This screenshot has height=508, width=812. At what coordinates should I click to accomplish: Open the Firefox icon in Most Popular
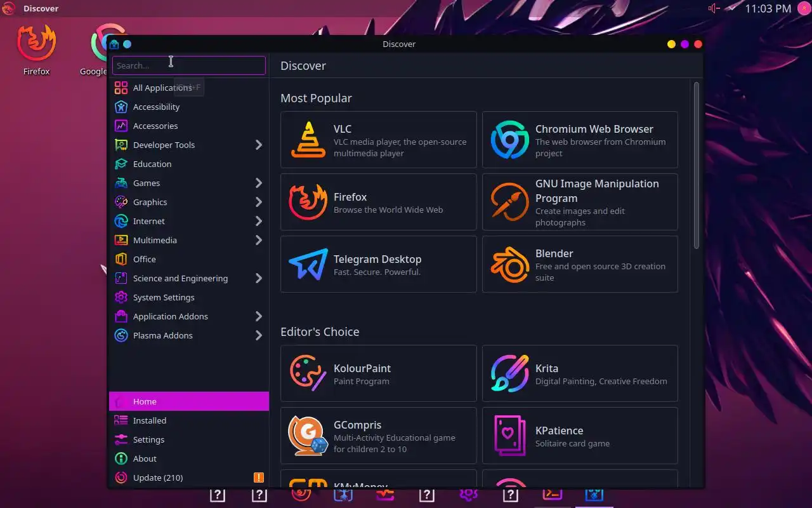coord(308,202)
